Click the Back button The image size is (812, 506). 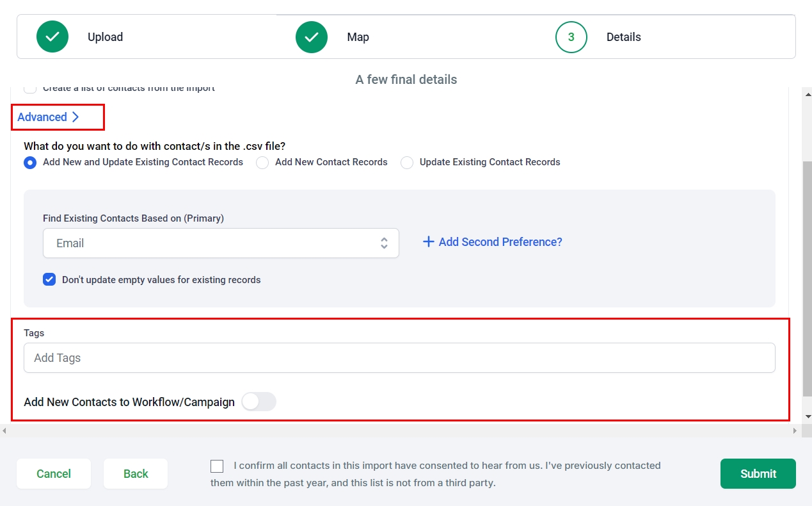[136, 474]
